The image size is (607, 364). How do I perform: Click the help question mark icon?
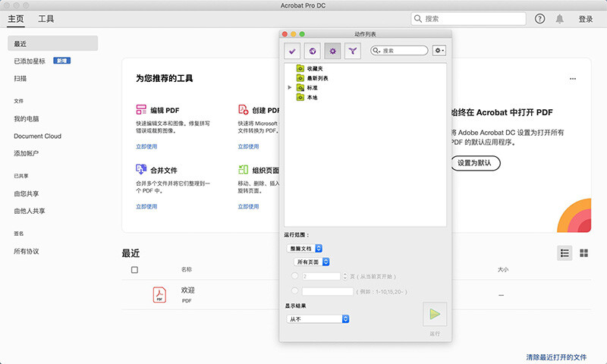point(539,18)
